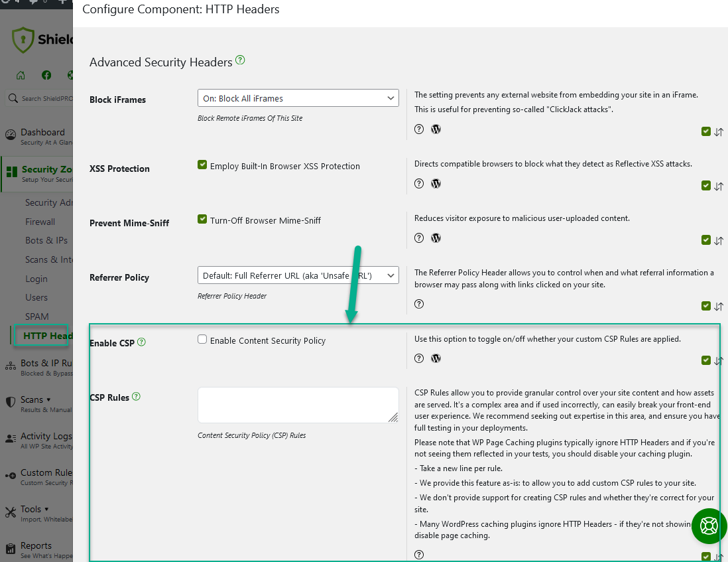Click the help icon beside the Enable CSP label

pyautogui.click(x=141, y=342)
